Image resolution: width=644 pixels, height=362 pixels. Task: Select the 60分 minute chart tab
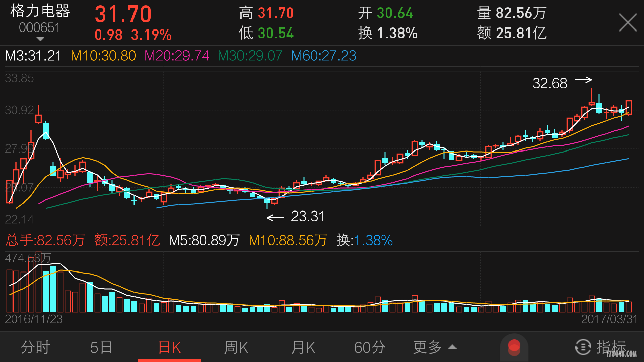coord(370,347)
